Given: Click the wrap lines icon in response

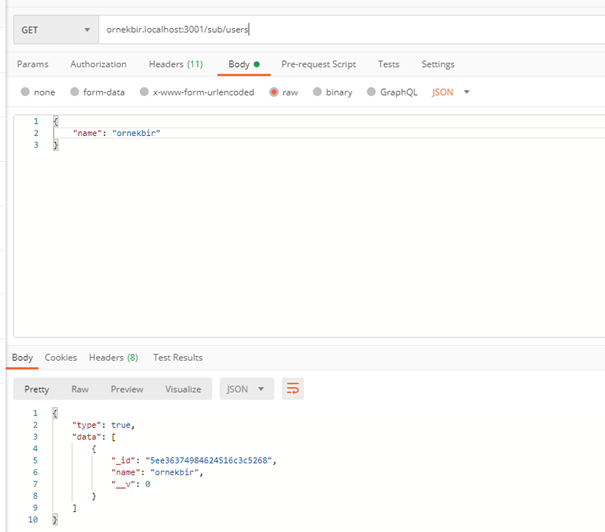Looking at the screenshot, I should (x=293, y=389).
